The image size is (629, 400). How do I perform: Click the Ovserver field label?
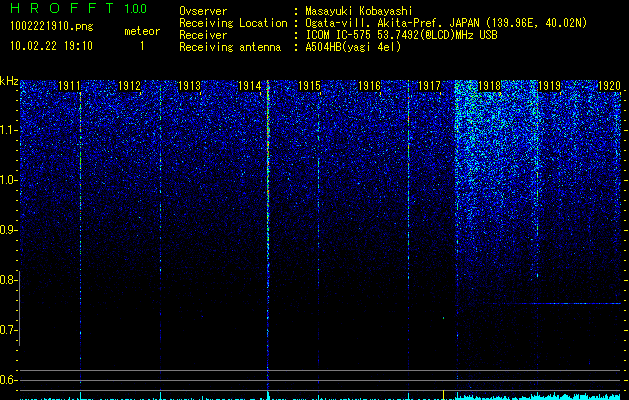(203, 11)
